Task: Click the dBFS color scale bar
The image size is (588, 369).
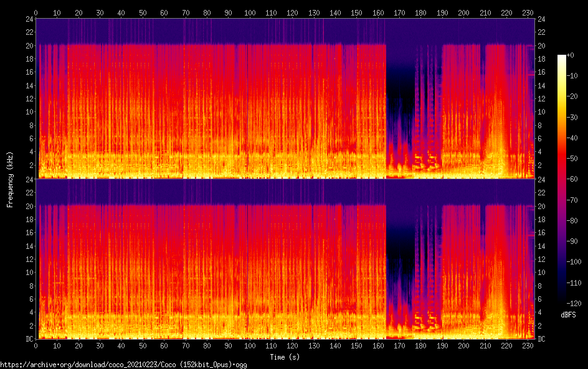Action: 561,179
